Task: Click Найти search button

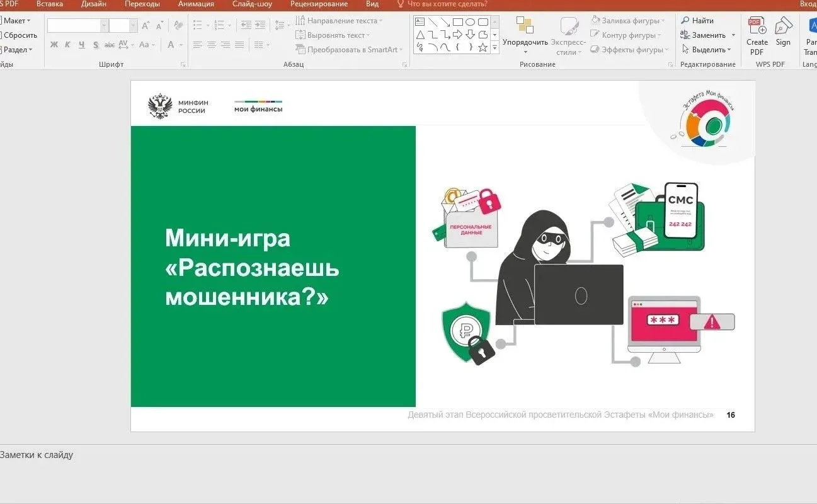Action: point(697,21)
